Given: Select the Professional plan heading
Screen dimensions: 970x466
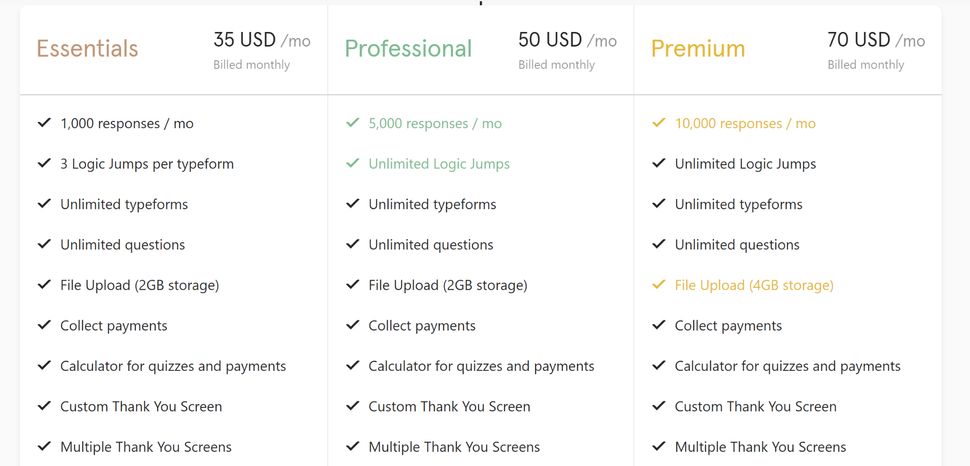Looking at the screenshot, I should pyautogui.click(x=408, y=48).
